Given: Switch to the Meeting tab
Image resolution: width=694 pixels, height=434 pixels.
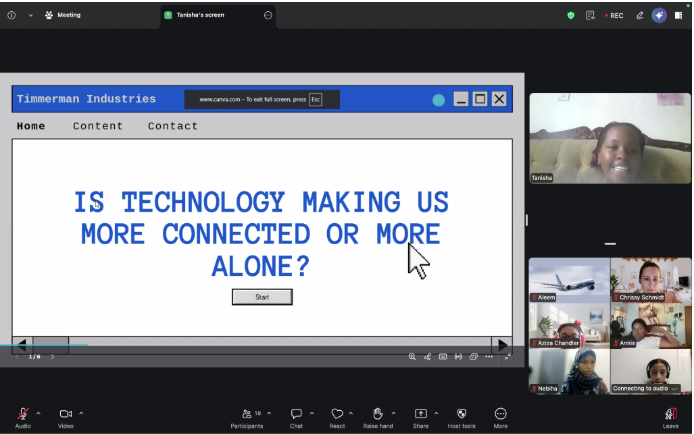Looking at the screenshot, I should pyautogui.click(x=63, y=15).
